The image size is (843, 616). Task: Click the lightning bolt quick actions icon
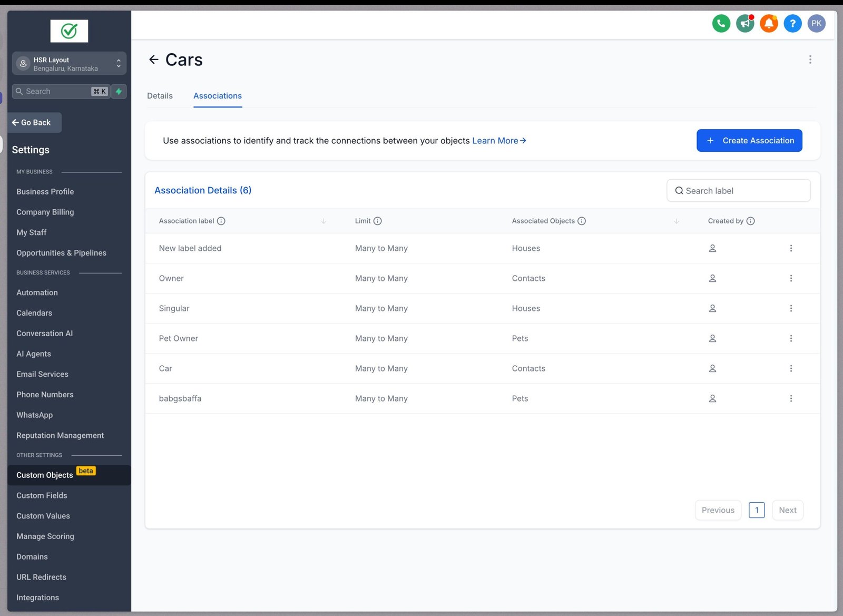point(119,91)
